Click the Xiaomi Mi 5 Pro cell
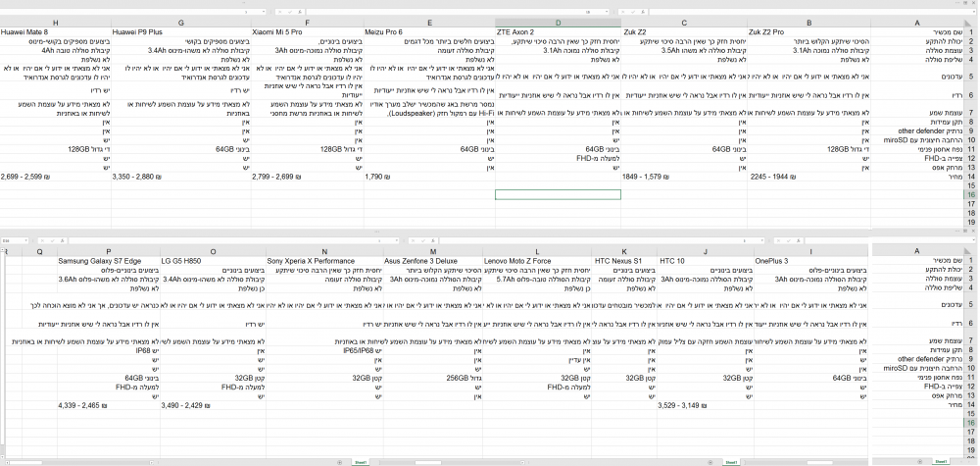This screenshot has height=466, width=980. (x=308, y=32)
